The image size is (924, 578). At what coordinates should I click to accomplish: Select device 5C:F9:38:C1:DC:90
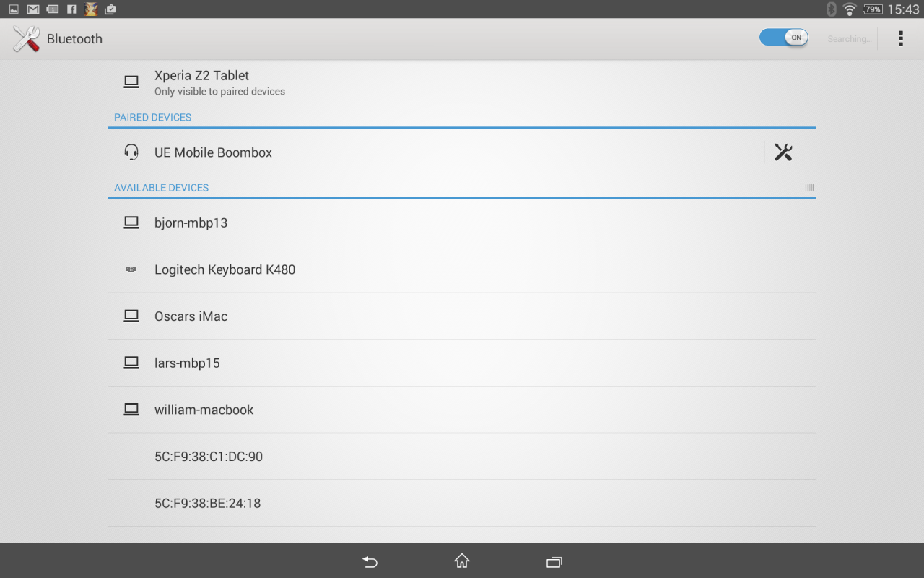point(462,457)
